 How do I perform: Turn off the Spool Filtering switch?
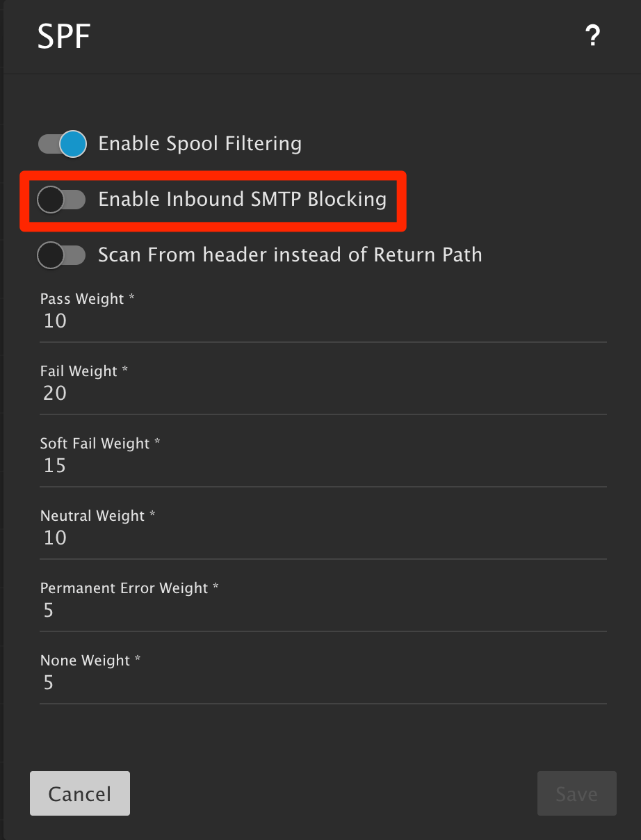click(x=63, y=144)
